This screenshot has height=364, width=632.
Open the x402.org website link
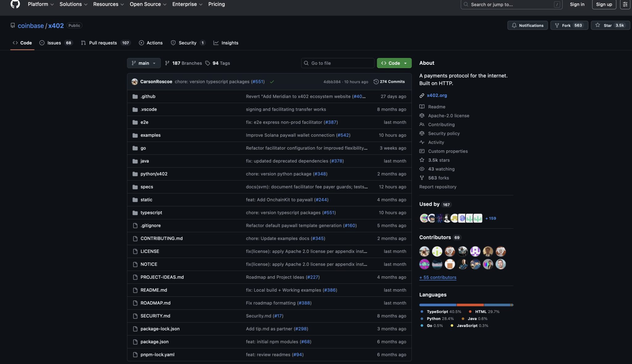pos(437,96)
